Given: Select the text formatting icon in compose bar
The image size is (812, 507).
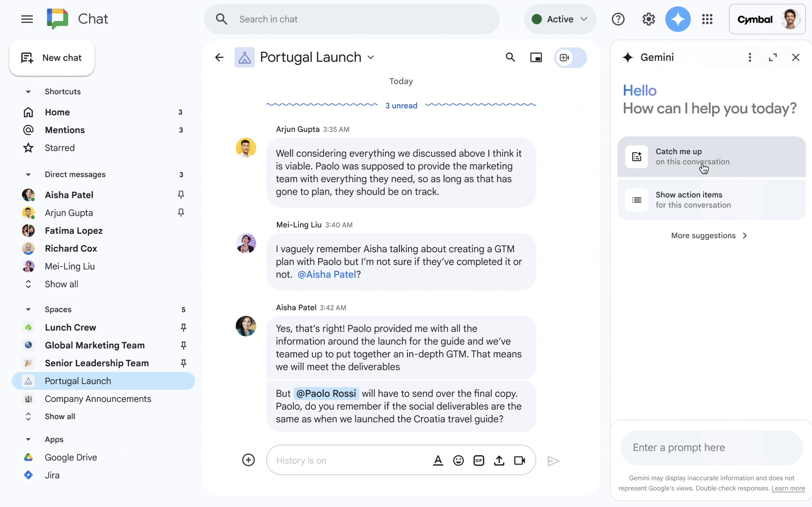Looking at the screenshot, I should pos(438,460).
